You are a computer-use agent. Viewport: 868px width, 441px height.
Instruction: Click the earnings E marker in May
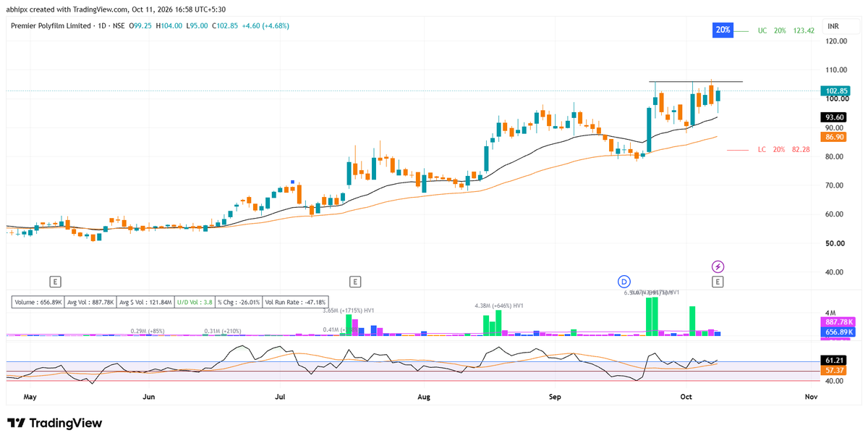tap(55, 281)
